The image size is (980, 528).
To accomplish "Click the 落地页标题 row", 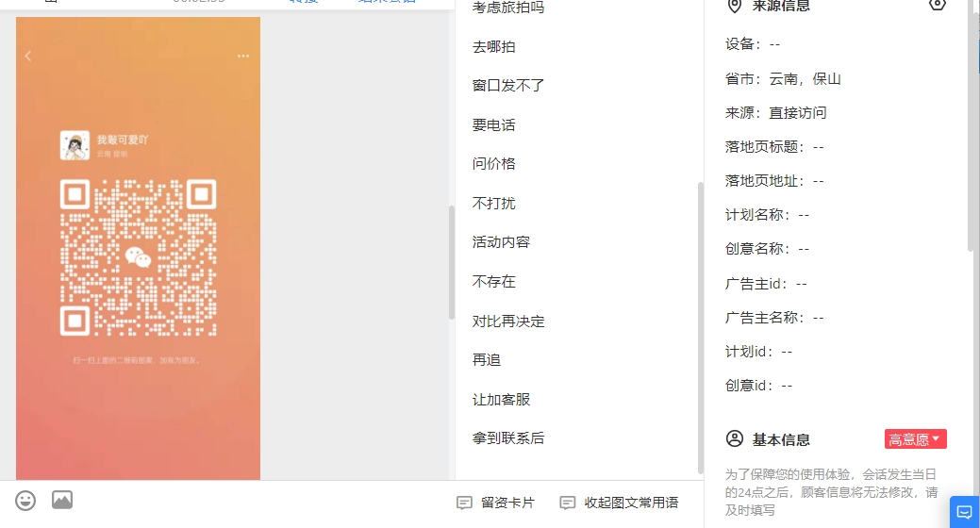I will 774,147.
